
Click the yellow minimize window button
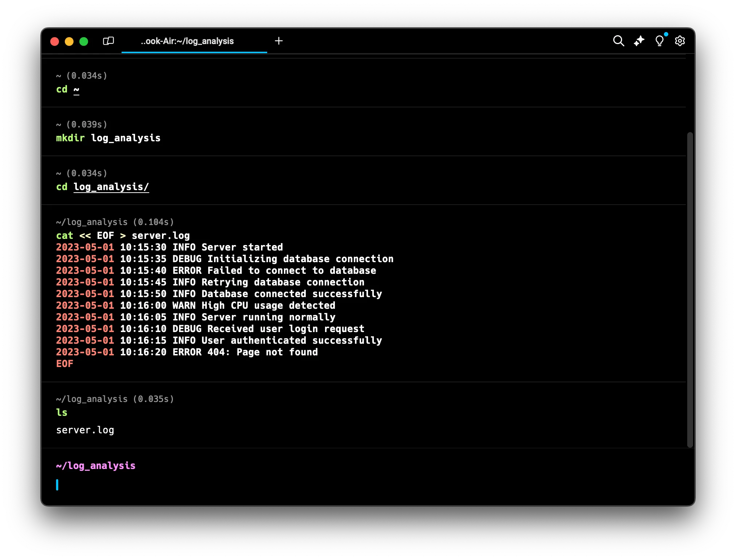[x=69, y=42]
